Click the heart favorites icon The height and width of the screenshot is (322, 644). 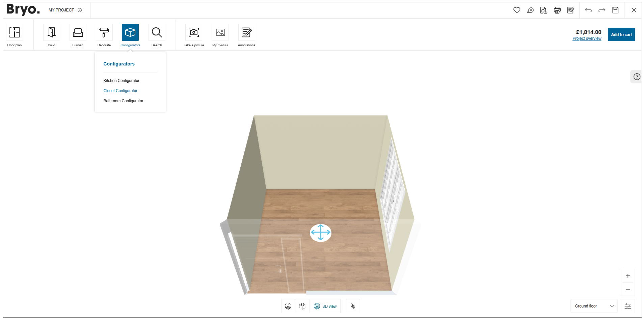pos(517,10)
